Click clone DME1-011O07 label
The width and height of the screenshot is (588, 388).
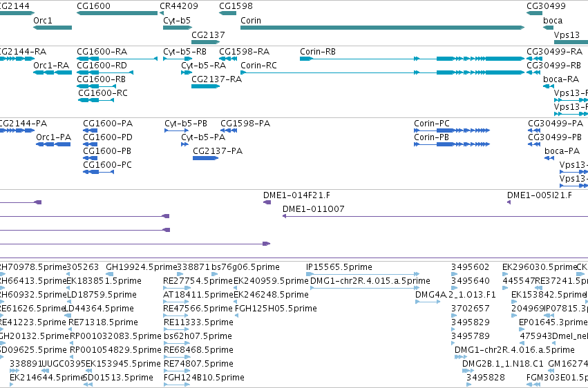coord(314,209)
